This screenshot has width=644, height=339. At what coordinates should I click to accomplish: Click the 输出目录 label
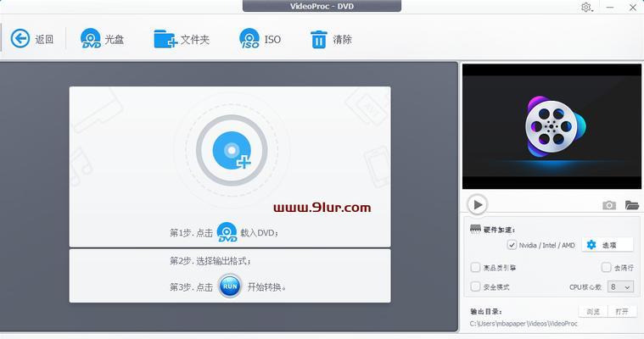tap(486, 312)
